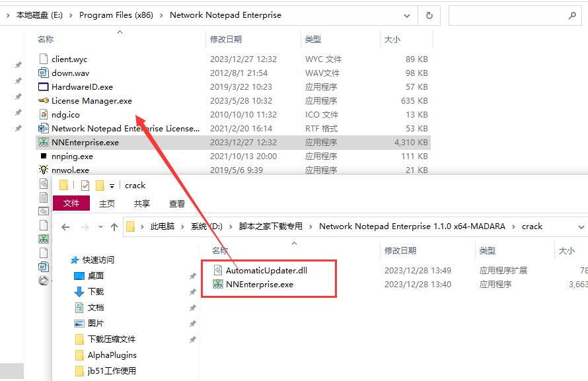
Task: Click NNEnterprise.exe icon in crack window
Action: (x=218, y=284)
